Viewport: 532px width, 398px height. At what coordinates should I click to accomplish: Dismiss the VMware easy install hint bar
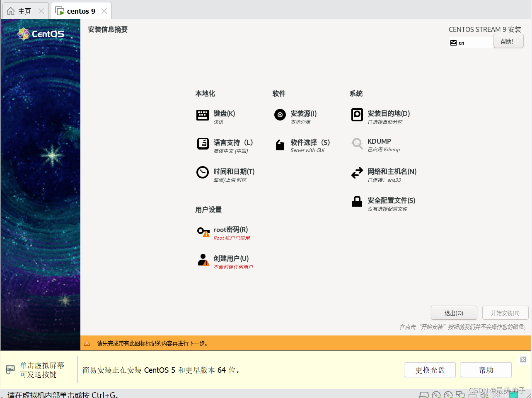coord(523,359)
